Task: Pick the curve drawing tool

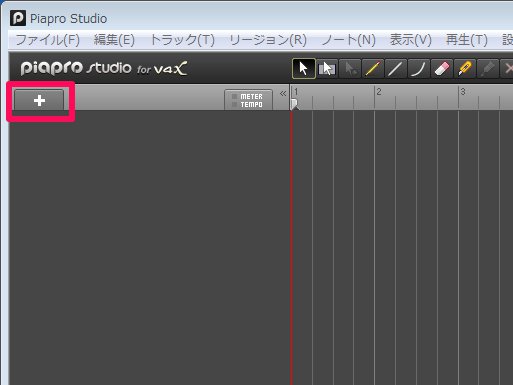Action: [419, 69]
